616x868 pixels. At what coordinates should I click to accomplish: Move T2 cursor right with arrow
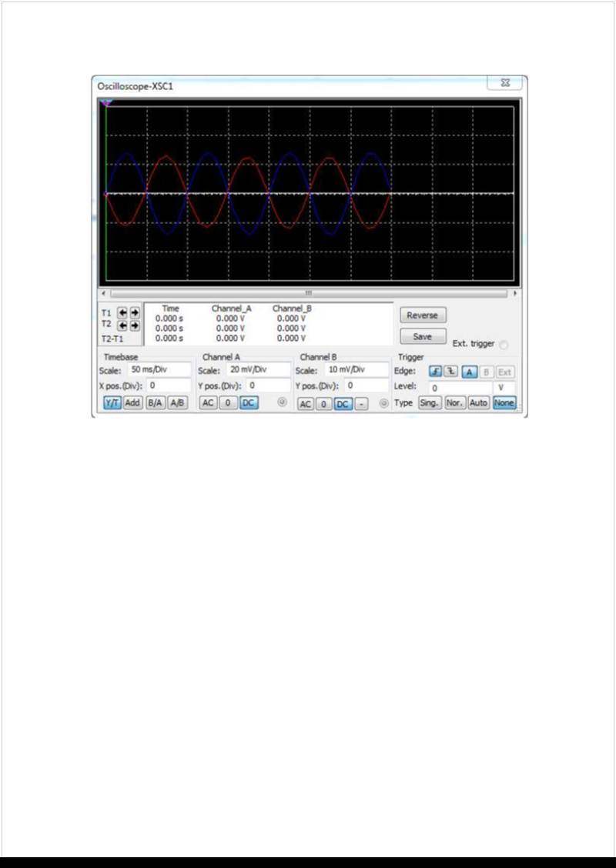pos(135,325)
